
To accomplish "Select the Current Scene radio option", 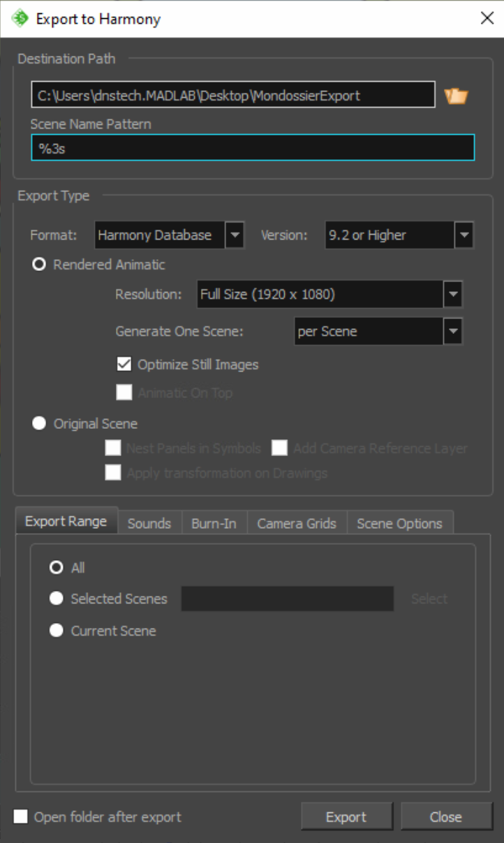I will (x=57, y=631).
